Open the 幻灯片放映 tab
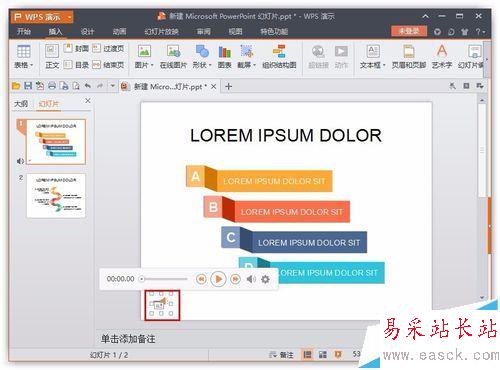 pos(161,32)
